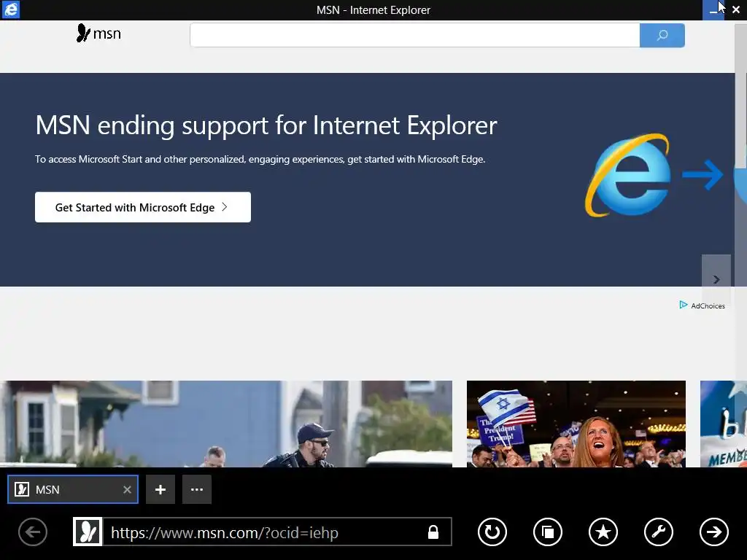
Task: Click Get Started with Microsoft Edge
Action: pos(143,207)
